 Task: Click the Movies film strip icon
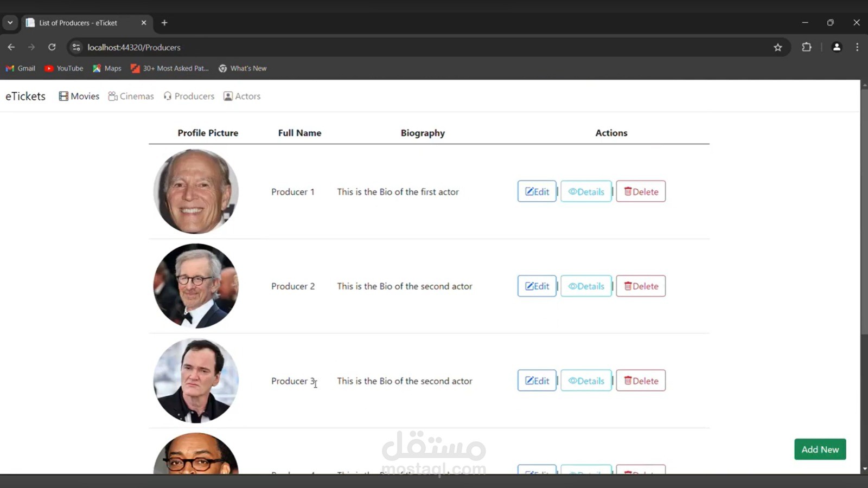[x=63, y=96]
